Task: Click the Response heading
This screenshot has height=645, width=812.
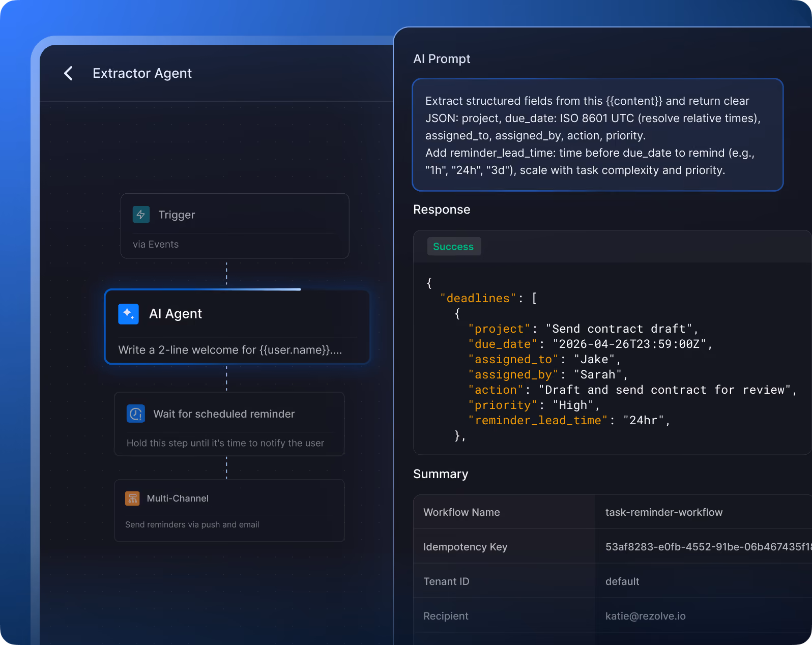Action: coord(442,210)
